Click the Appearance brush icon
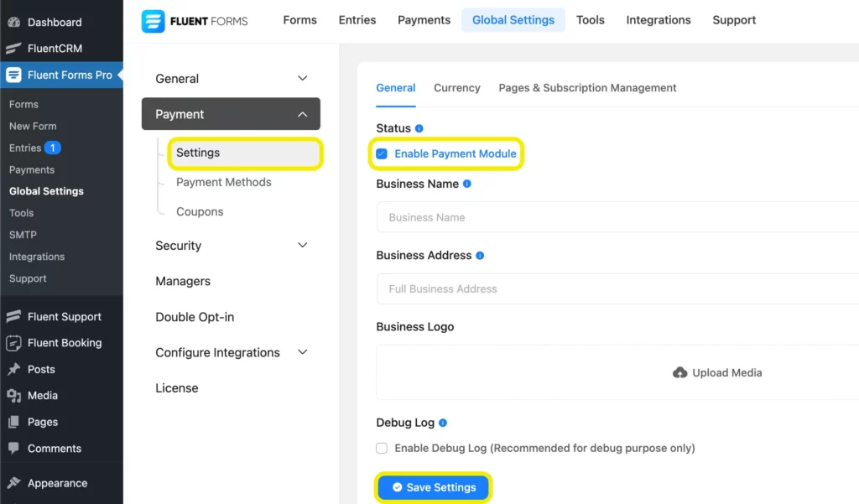The width and height of the screenshot is (859, 504). point(13,483)
